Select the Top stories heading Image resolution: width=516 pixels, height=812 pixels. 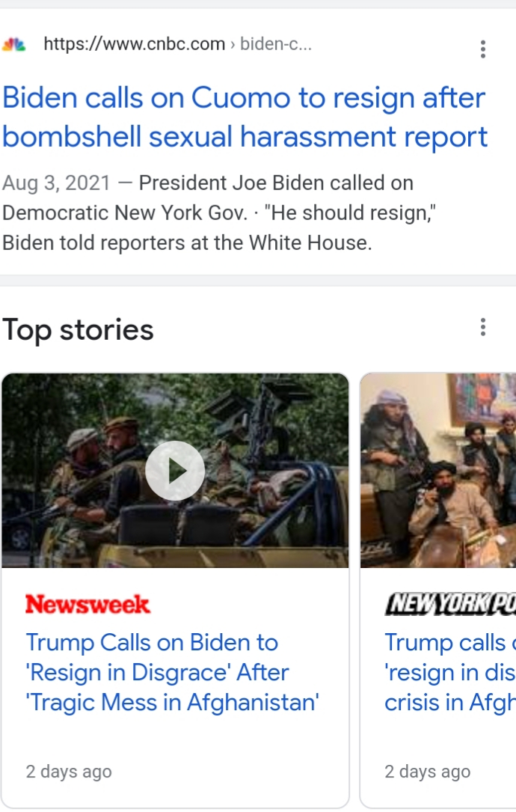tap(78, 330)
